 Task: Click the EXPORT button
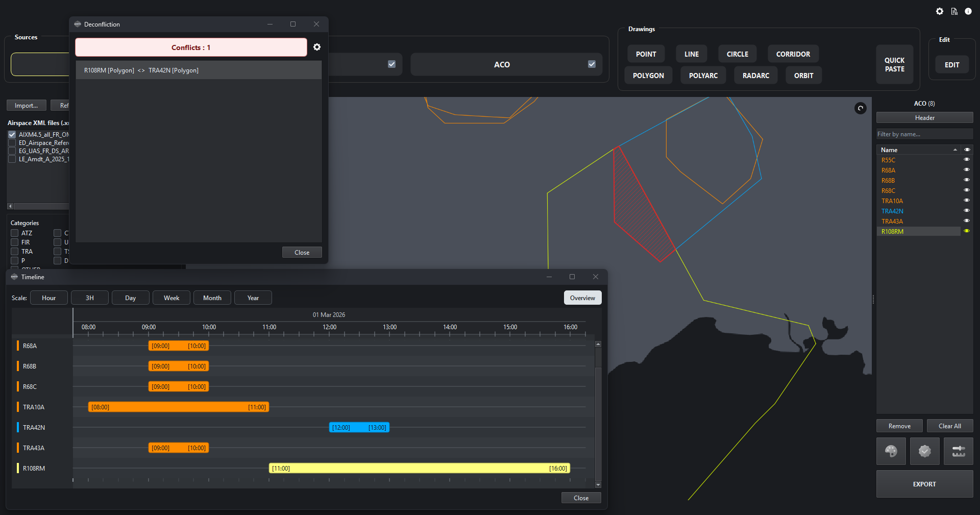pyautogui.click(x=925, y=484)
